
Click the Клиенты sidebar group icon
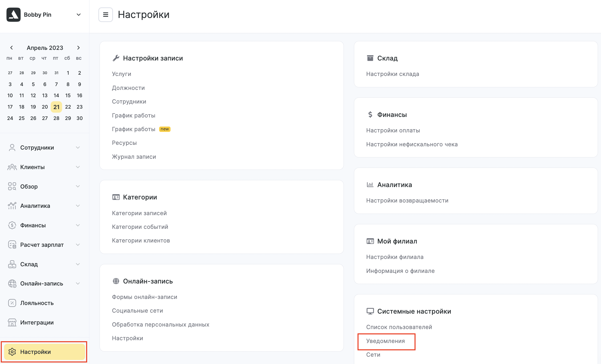click(x=12, y=167)
